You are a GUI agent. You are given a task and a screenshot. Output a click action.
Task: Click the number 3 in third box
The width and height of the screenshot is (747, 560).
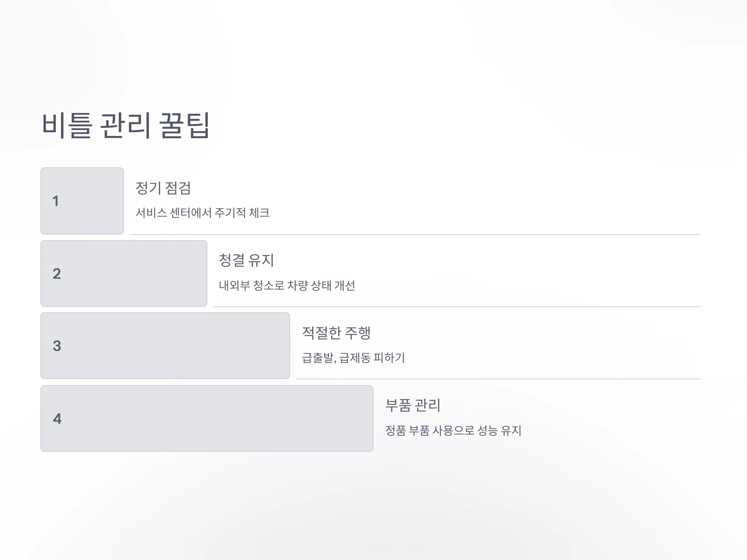point(57,346)
